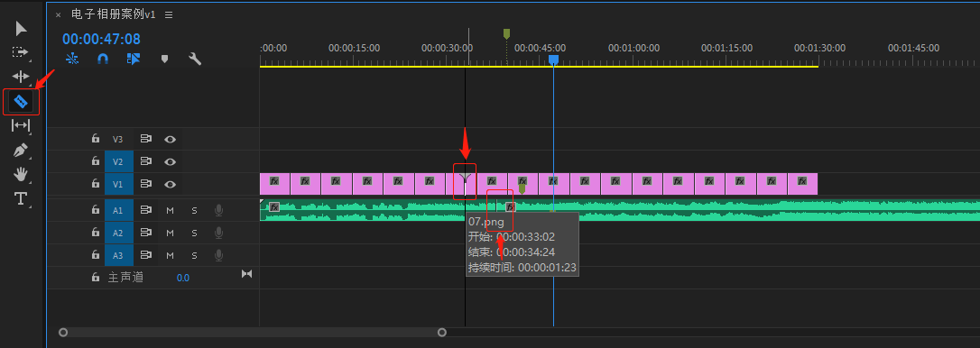
Task: Hide the V3 track output eye
Action: pyautogui.click(x=170, y=140)
